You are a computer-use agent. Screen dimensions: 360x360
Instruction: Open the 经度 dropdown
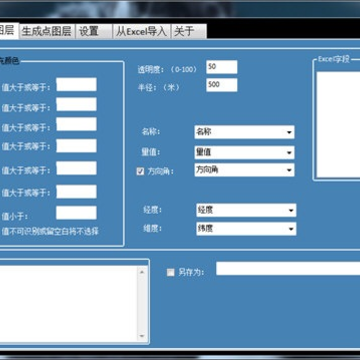pos(246,210)
